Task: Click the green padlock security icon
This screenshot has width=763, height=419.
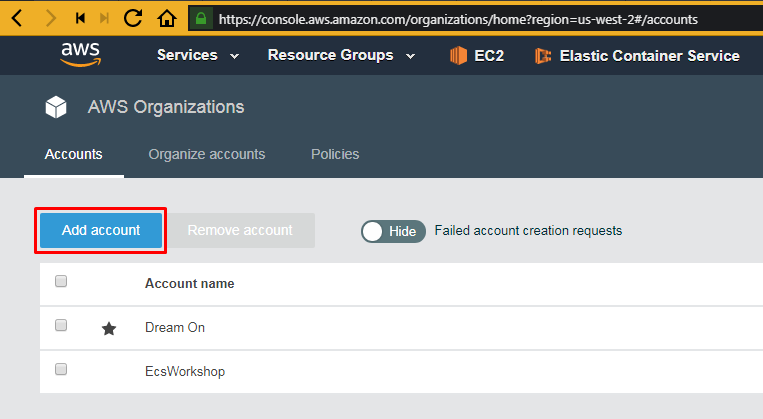Action: (201, 19)
